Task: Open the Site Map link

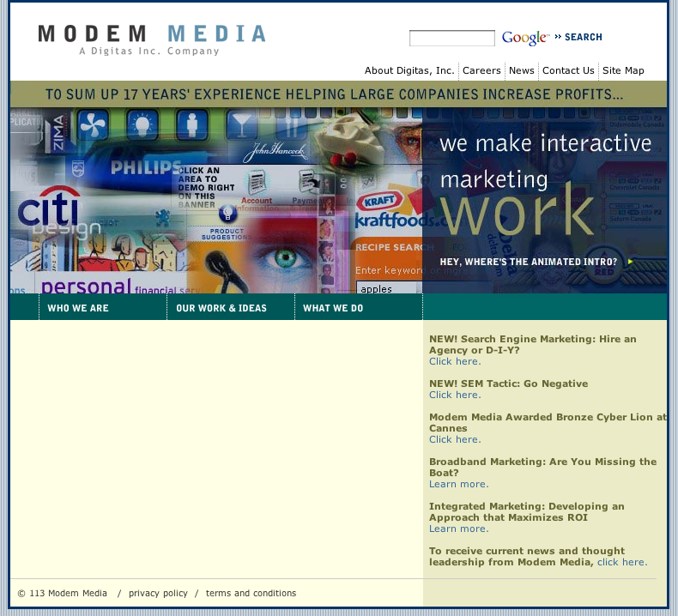Action: tap(623, 70)
